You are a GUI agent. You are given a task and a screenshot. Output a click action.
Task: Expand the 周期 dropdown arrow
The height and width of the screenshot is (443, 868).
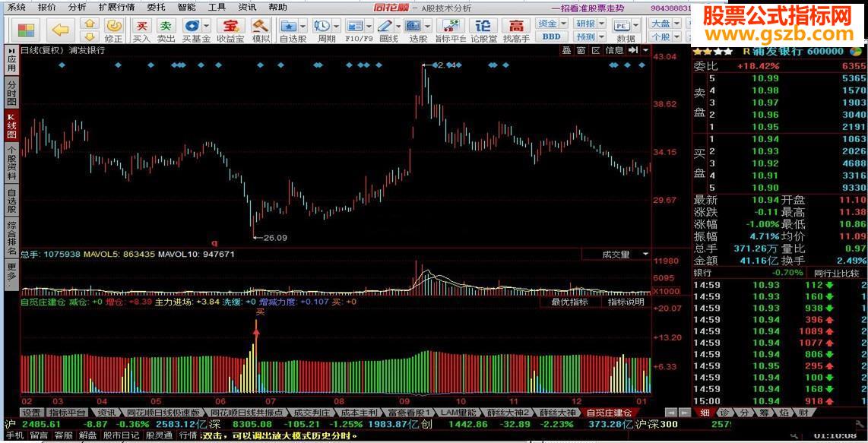[x=335, y=26]
